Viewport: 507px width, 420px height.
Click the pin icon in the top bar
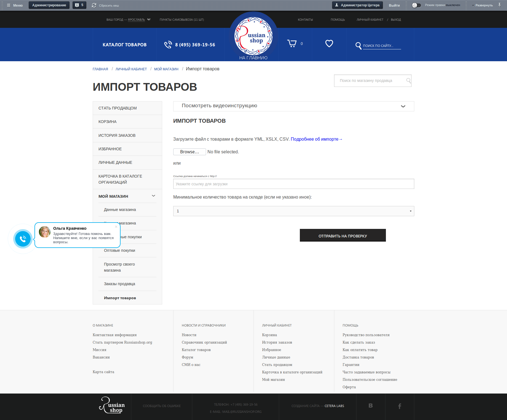pos(500,5)
